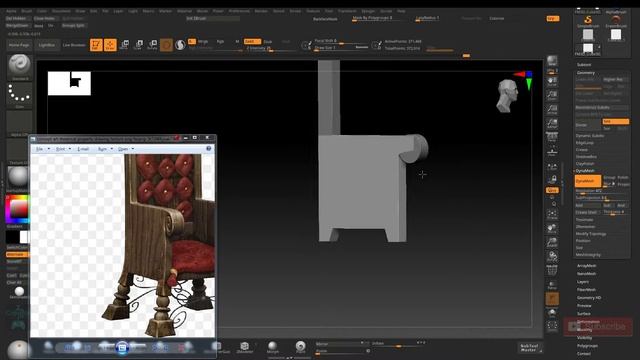Click the Move view icon in right shelf
Screen dimensions: 640x360
pyautogui.click(x=552, y=228)
